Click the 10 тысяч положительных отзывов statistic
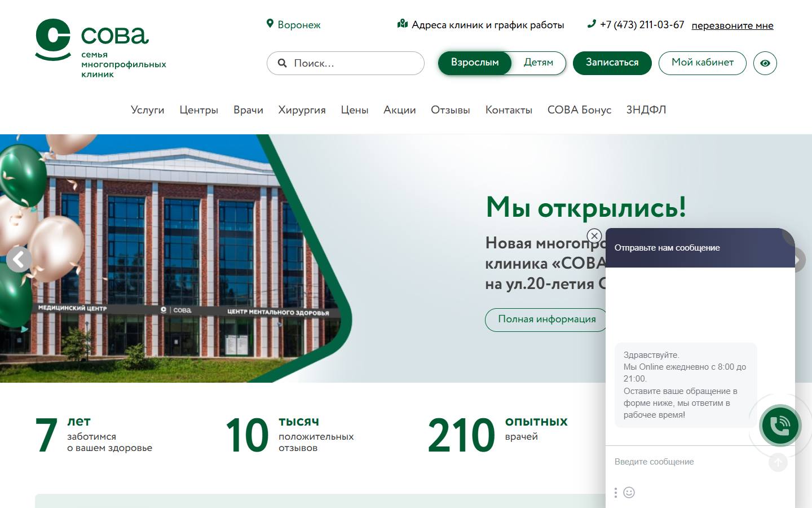The height and width of the screenshot is (508, 812). (x=290, y=435)
